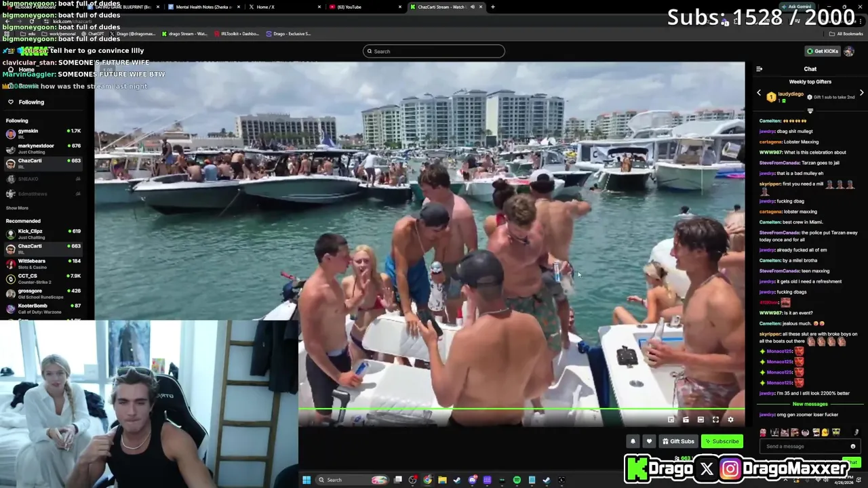Screen dimensions: 868x488
Task: Open Task View on the taskbar
Action: click(x=398, y=480)
